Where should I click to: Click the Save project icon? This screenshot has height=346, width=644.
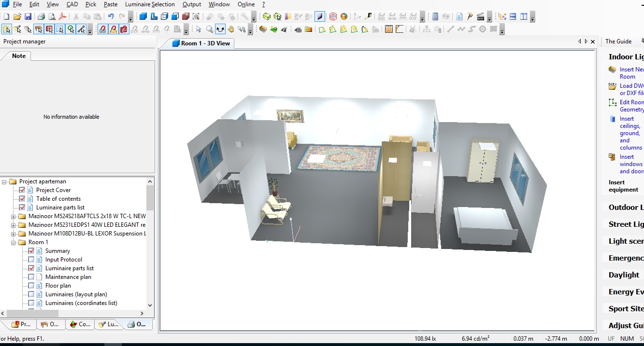tap(28, 16)
